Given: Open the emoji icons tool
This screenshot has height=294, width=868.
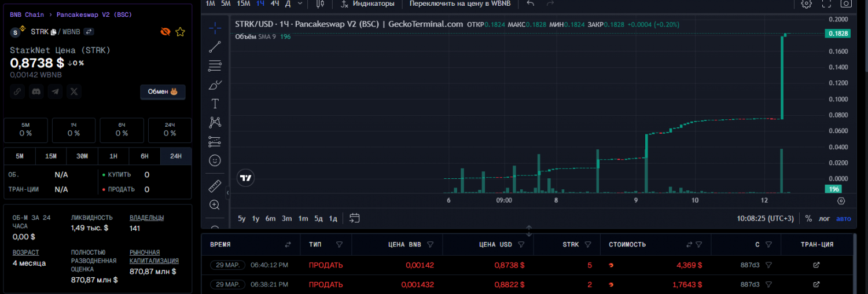Looking at the screenshot, I should (x=215, y=160).
